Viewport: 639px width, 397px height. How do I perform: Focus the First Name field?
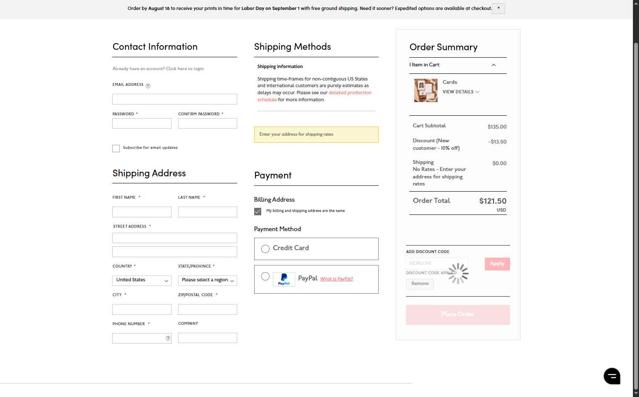(x=142, y=212)
